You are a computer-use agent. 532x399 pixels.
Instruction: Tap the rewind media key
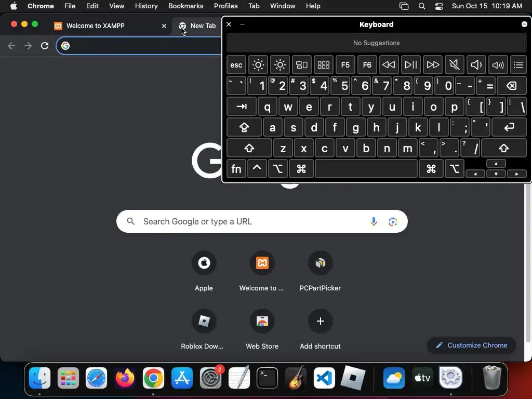point(389,65)
